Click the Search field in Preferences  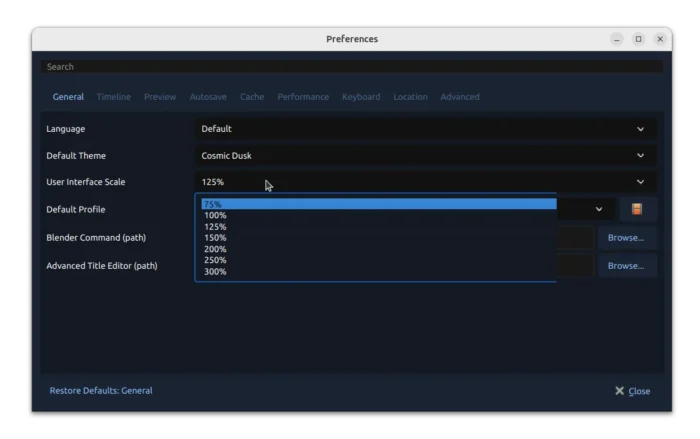pyautogui.click(x=350, y=67)
